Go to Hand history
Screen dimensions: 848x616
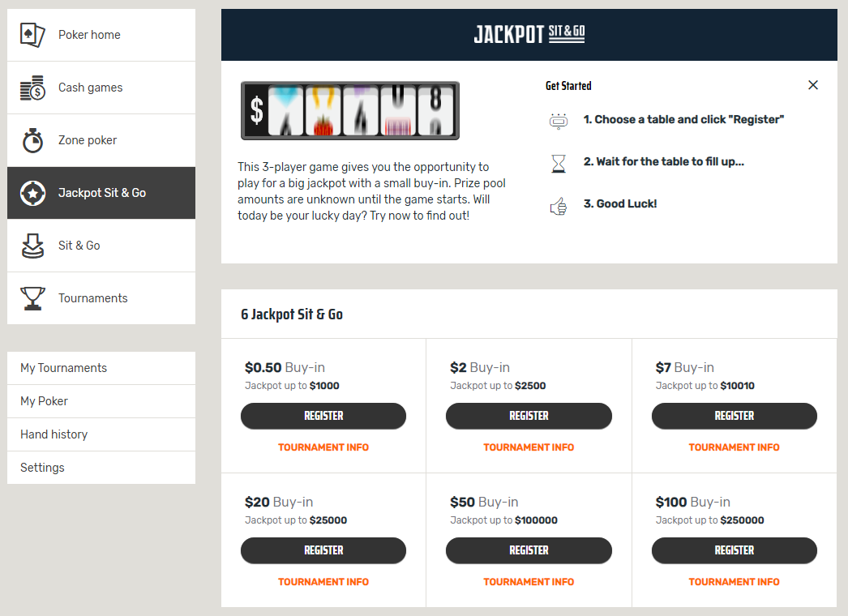pyautogui.click(x=54, y=434)
